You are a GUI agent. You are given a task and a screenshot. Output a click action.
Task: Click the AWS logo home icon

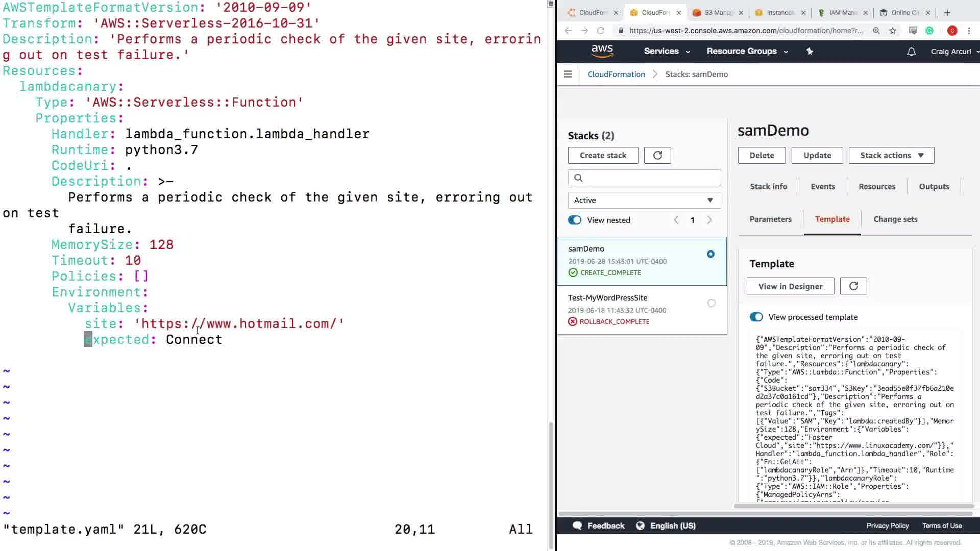(x=602, y=51)
